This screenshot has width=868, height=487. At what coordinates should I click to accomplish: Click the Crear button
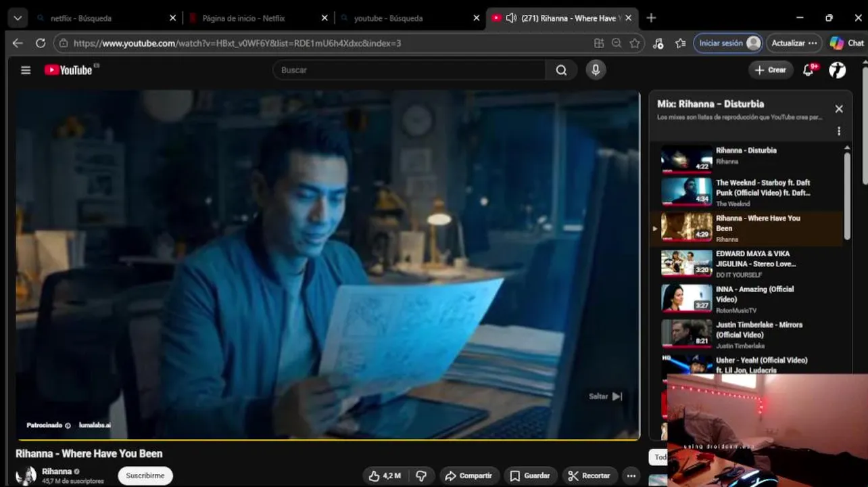coord(771,70)
